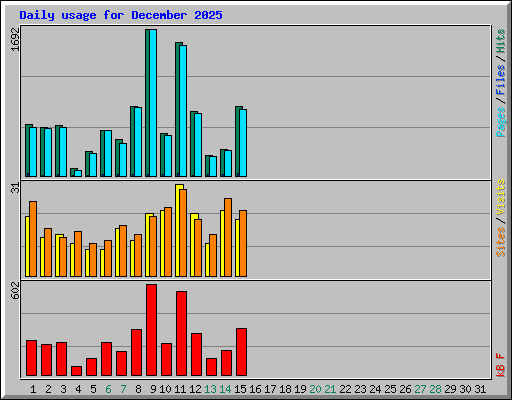Screen dimensions: 512x400
Task: Click day label '25' on the x-axis
Action: (x=390, y=389)
